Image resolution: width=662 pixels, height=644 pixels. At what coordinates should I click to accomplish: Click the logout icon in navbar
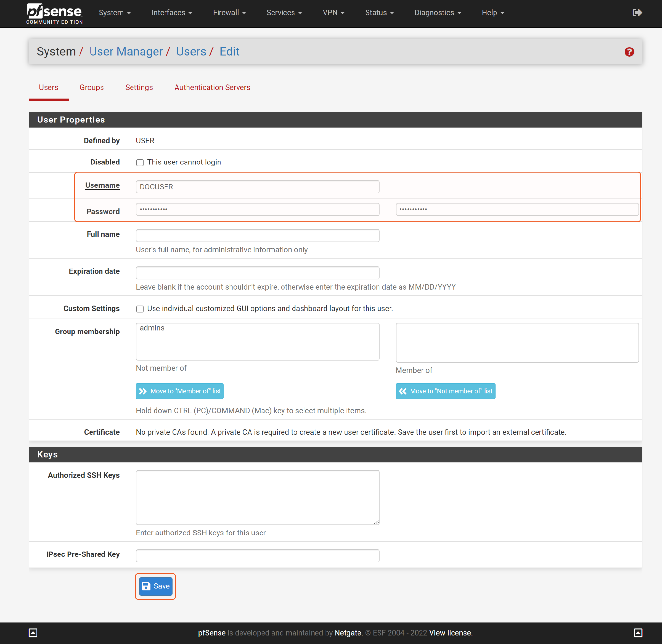[x=637, y=13]
